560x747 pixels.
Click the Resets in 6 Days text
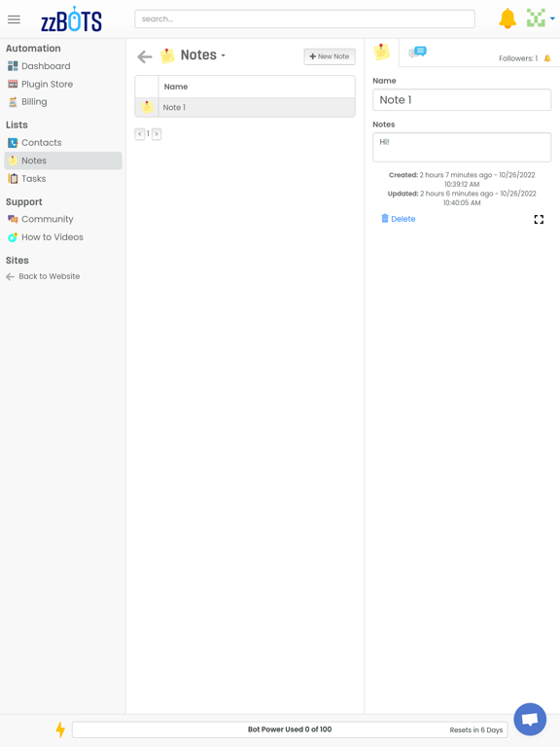point(476,729)
